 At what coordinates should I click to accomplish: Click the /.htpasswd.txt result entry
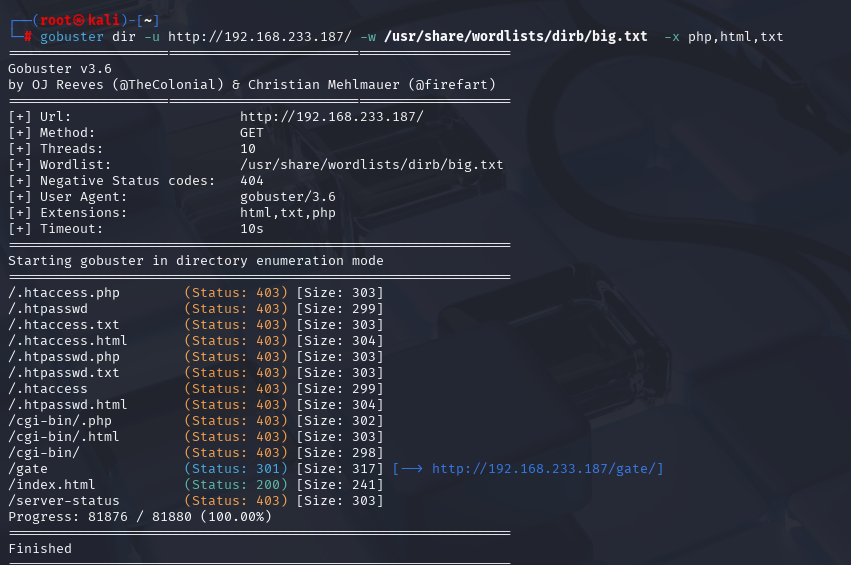point(64,373)
